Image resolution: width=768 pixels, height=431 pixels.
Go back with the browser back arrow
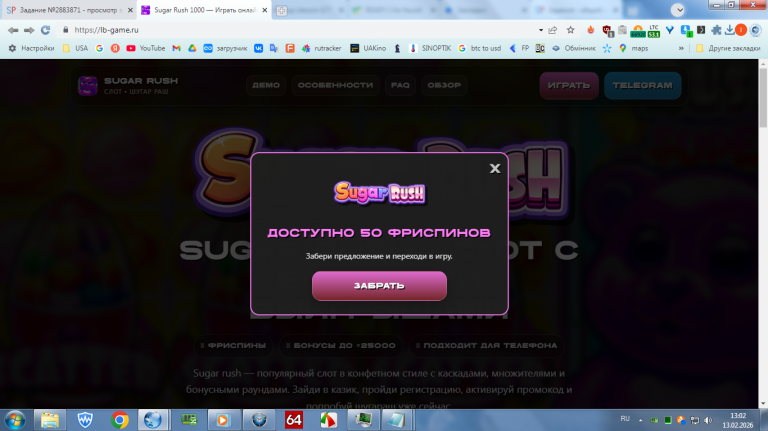(x=13, y=30)
